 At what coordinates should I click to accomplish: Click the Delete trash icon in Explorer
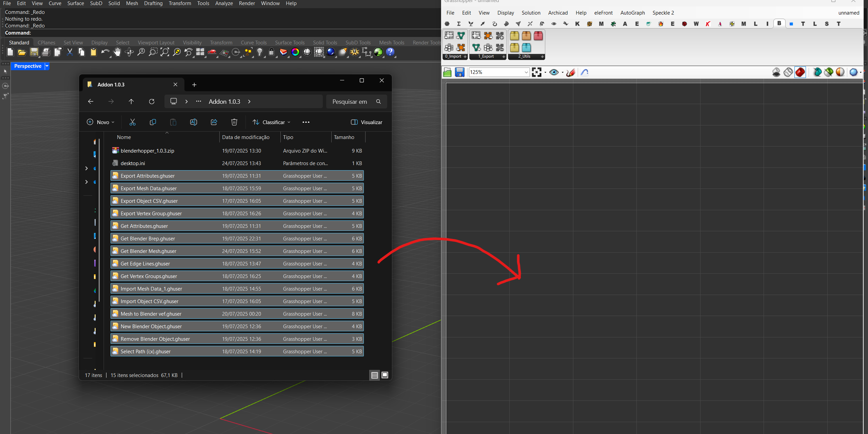pyautogui.click(x=234, y=122)
